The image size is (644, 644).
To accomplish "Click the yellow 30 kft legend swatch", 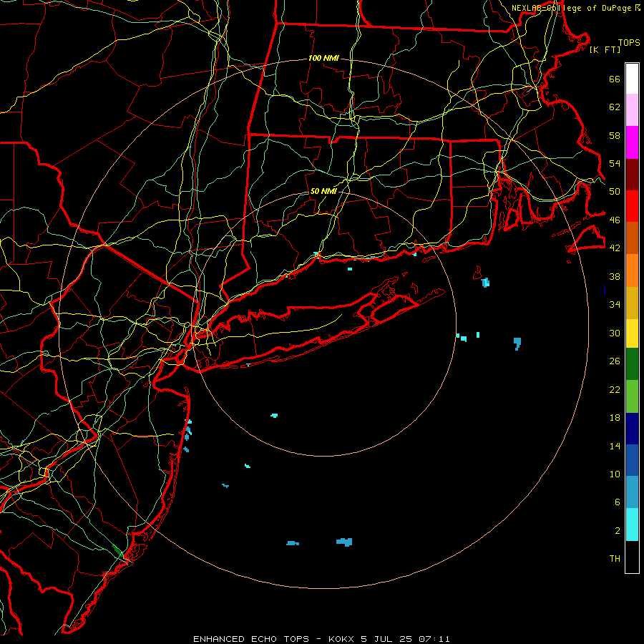I will [632, 333].
